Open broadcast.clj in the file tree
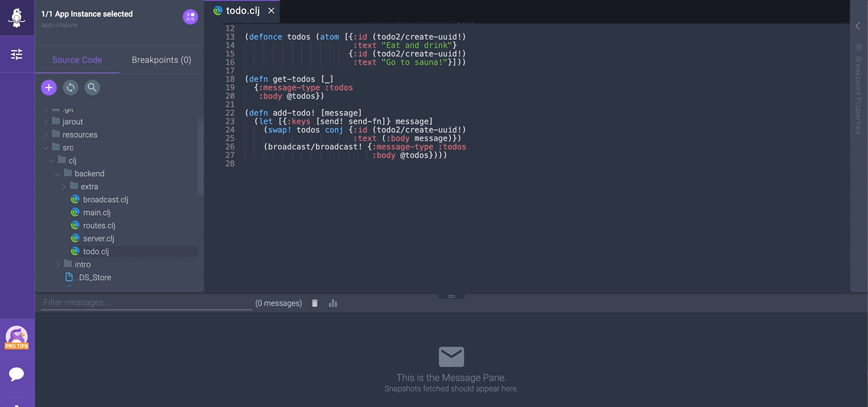 click(106, 200)
